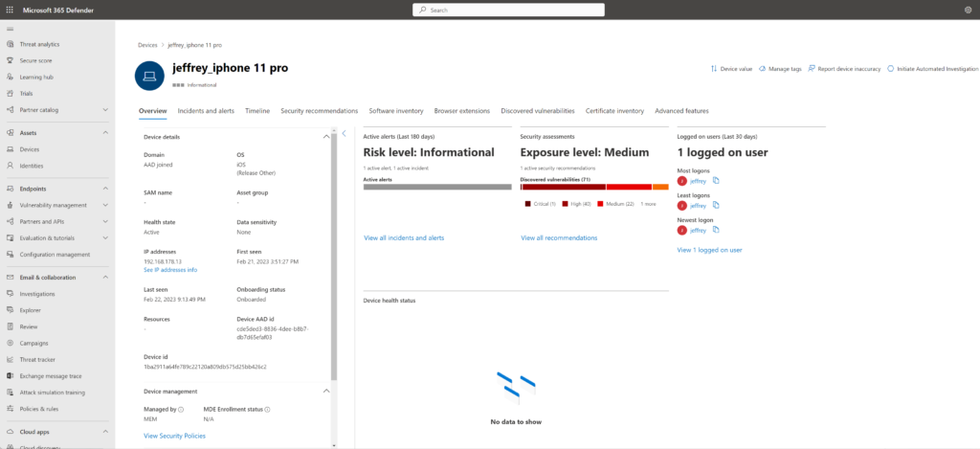Click the Search input field
The width and height of the screenshot is (980, 449).
(x=509, y=10)
